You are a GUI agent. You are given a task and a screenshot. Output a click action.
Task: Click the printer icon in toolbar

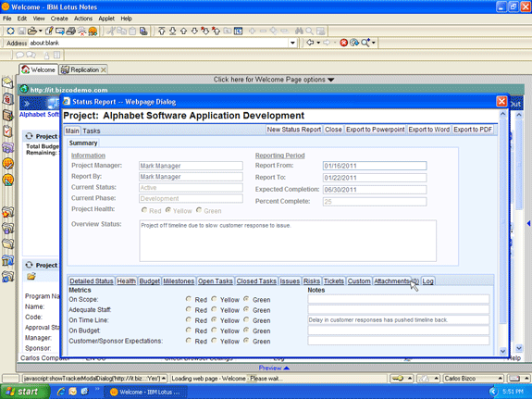click(x=71, y=31)
